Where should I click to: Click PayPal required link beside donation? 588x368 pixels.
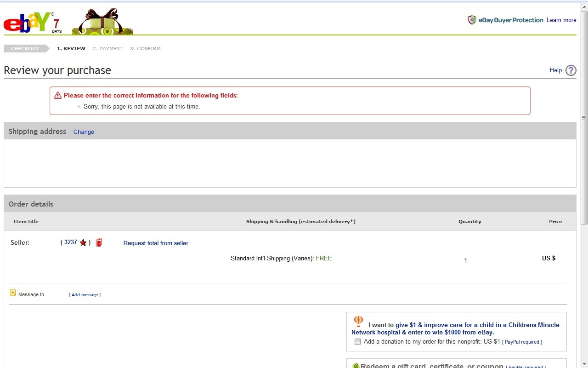click(522, 342)
